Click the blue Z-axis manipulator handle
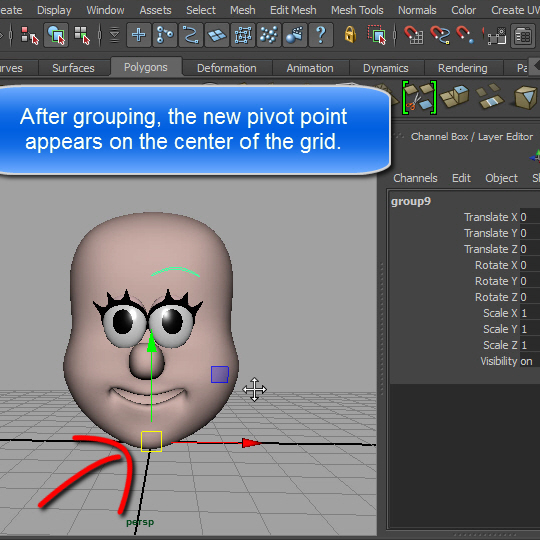 [220, 374]
